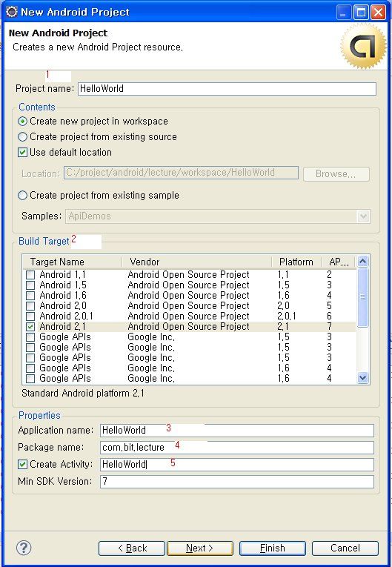Image resolution: width=392 pixels, height=567 pixels.
Task: Disable the Create Activity checkbox
Action: pyautogui.click(x=22, y=464)
